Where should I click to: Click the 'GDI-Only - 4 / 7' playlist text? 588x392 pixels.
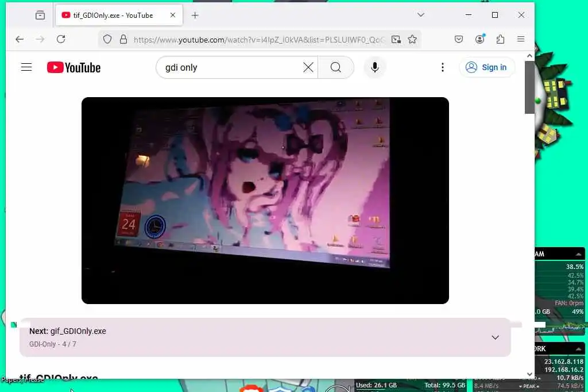coord(53,344)
